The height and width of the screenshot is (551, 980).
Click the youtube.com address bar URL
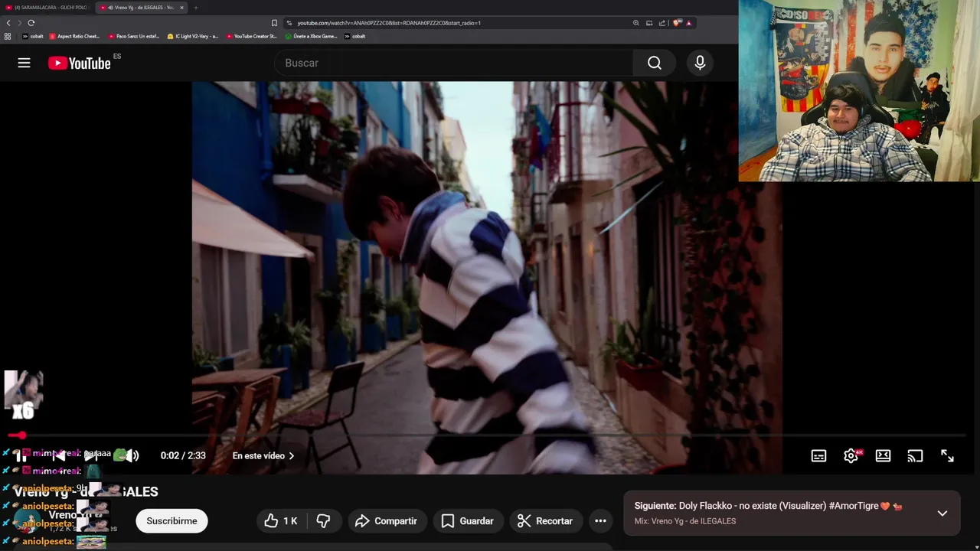pyautogui.click(x=389, y=23)
